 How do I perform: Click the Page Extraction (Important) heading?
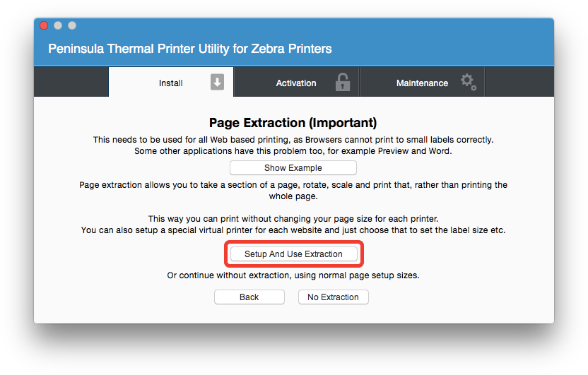click(x=293, y=123)
